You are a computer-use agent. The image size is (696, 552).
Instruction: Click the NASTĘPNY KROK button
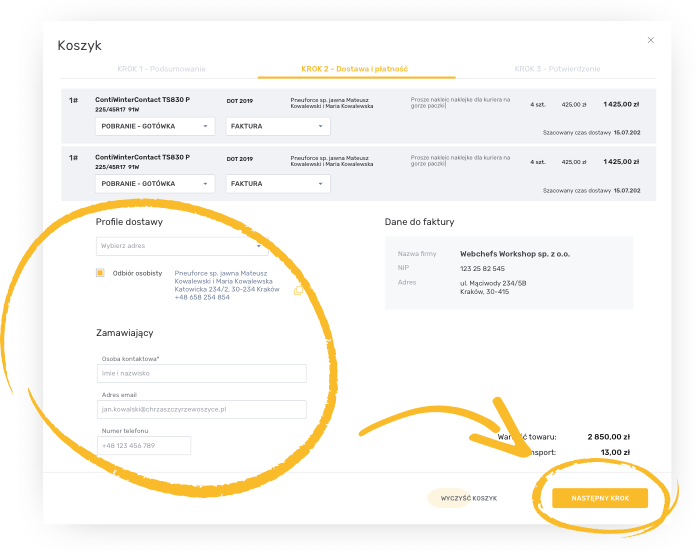click(x=600, y=497)
